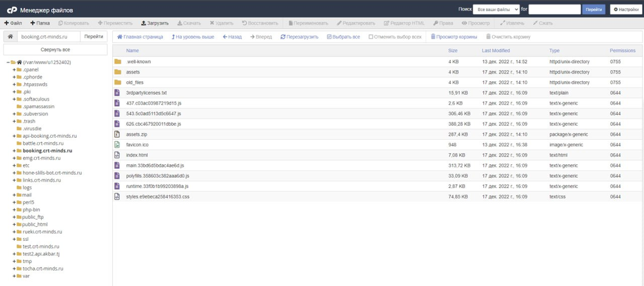
Task: Sort files by Name column header
Action: point(132,50)
